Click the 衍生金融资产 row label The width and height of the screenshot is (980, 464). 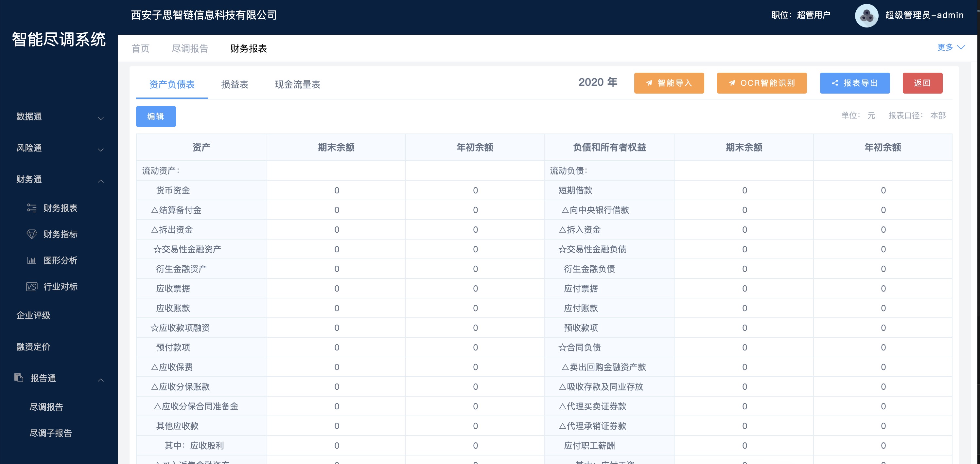182,269
